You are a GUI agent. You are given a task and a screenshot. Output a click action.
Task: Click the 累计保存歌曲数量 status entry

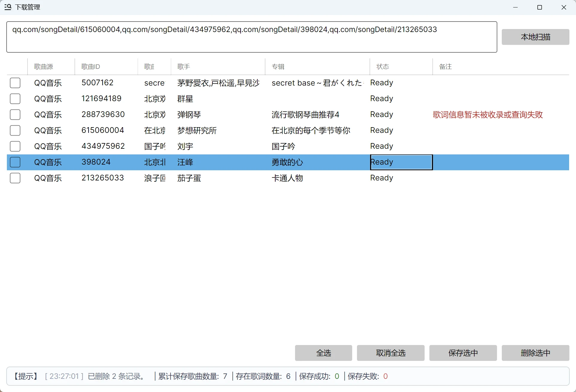pyautogui.click(x=193, y=376)
